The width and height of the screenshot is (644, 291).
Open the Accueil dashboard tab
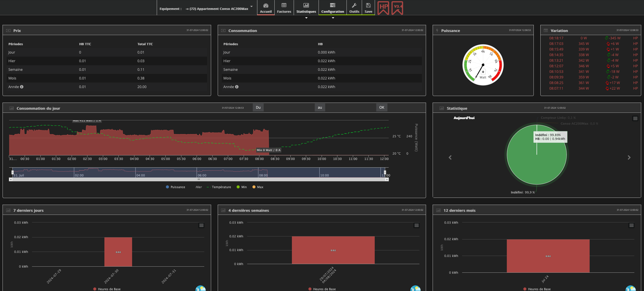[266, 8]
